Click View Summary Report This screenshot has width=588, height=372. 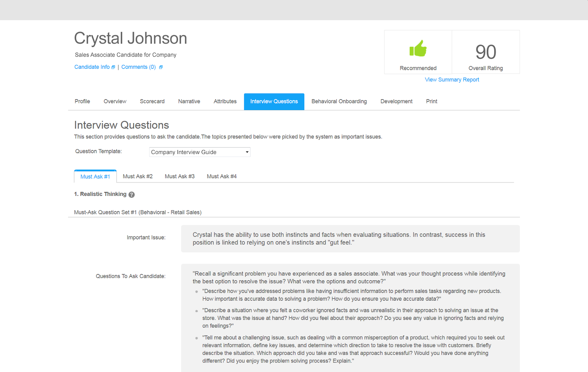coord(452,79)
